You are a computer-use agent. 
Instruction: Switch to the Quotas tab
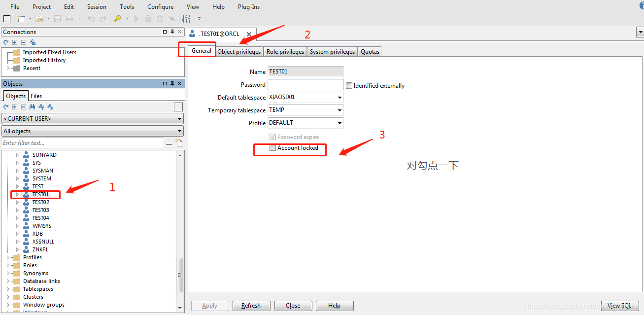tap(370, 52)
